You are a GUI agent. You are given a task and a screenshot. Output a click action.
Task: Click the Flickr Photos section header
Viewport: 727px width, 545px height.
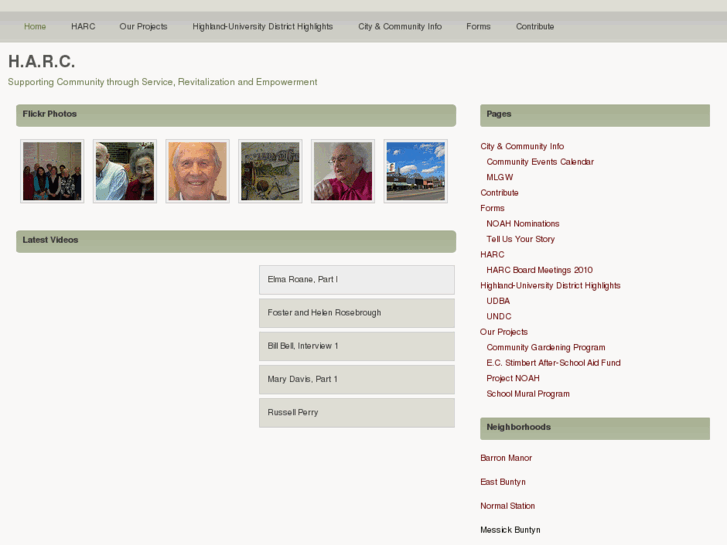coord(236,115)
